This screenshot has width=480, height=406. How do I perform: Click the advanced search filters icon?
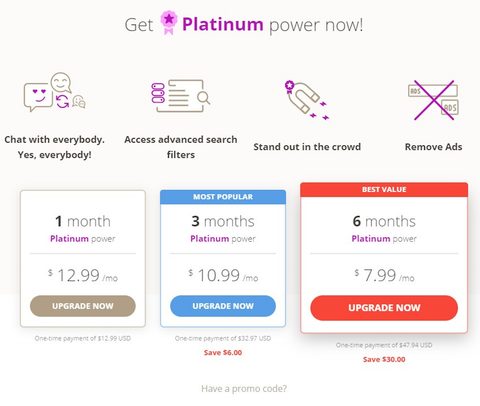[x=180, y=96]
